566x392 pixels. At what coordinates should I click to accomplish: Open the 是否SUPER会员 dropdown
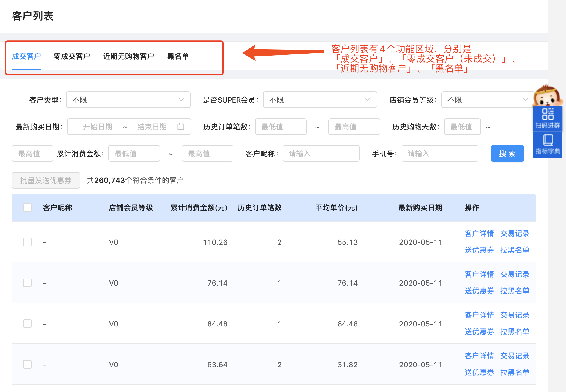pos(320,100)
